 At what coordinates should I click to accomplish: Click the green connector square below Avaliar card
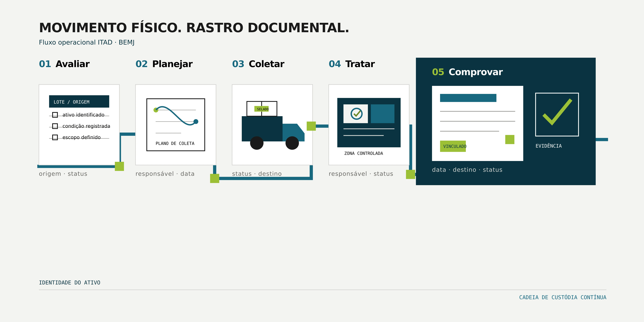point(119,166)
